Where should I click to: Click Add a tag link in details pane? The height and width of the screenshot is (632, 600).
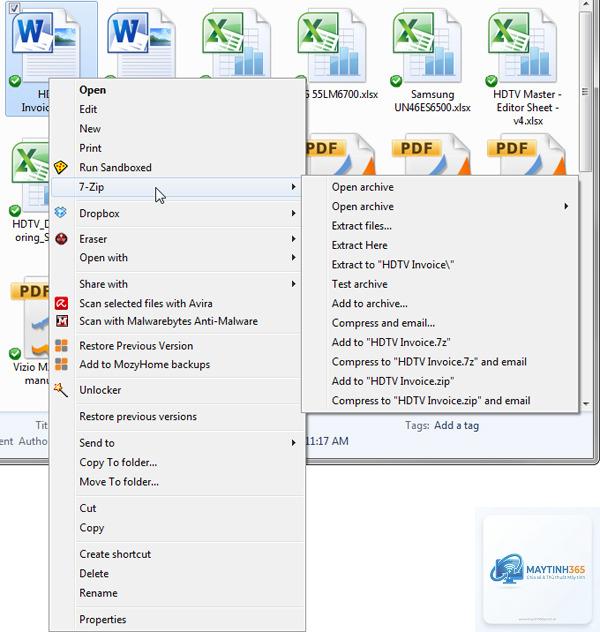457,425
